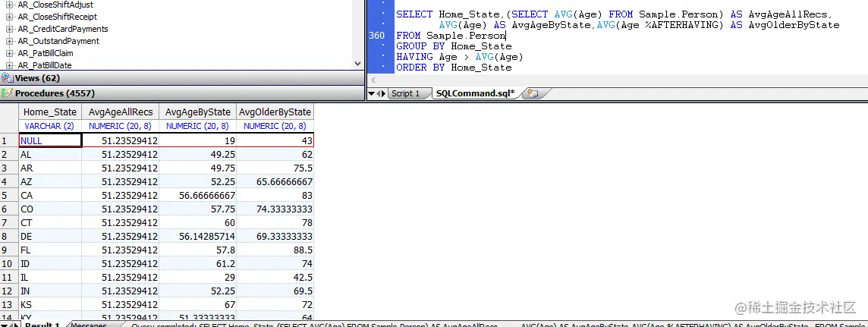Expand the AR_PatBillClaim tree node
The image size is (868, 327).
9,53
